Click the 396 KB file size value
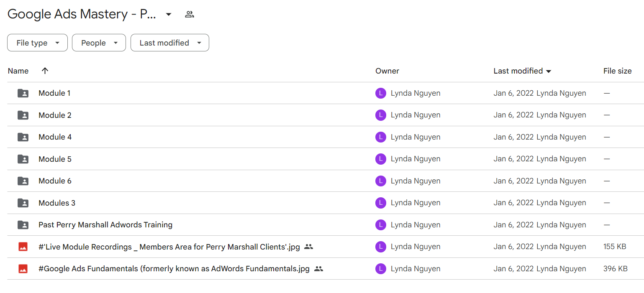Viewport: 644px width, 293px height. [616, 269]
